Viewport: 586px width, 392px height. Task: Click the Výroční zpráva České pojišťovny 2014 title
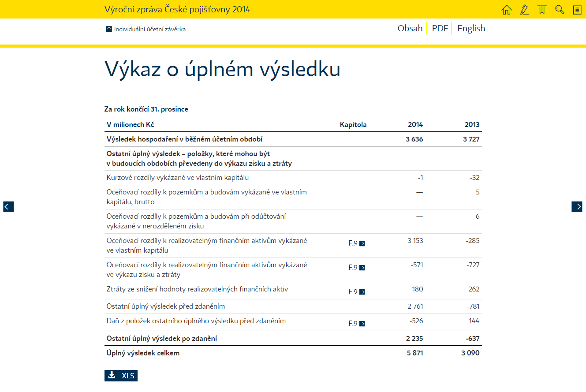[177, 9]
